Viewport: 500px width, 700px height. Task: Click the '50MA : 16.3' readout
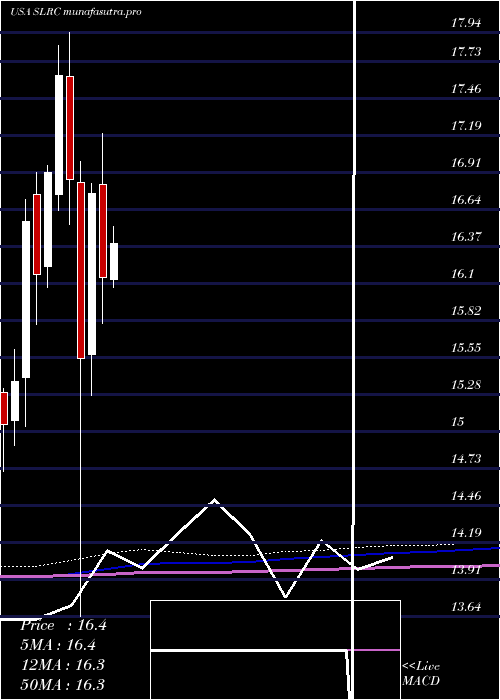pyautogui.click(x=63, y=684)
